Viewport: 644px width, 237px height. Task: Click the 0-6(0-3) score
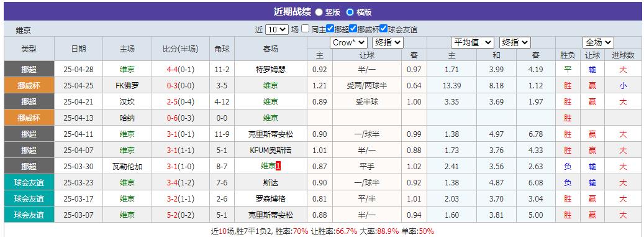coord(181,118)
